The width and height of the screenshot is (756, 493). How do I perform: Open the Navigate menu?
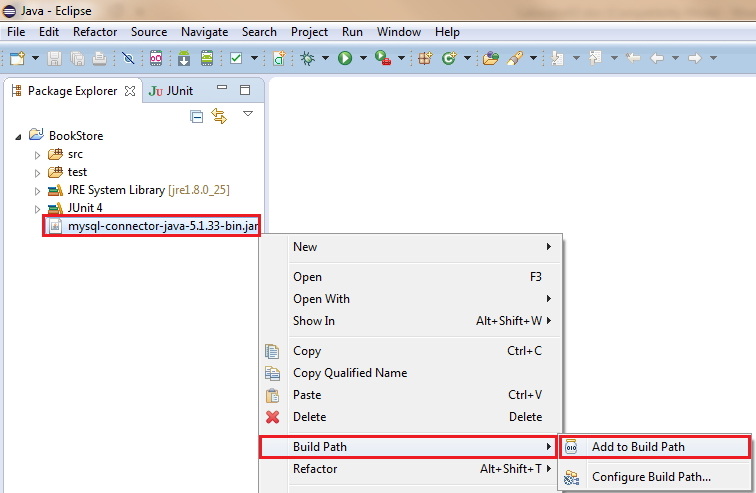pyautogui.click(x=204, y=32)
